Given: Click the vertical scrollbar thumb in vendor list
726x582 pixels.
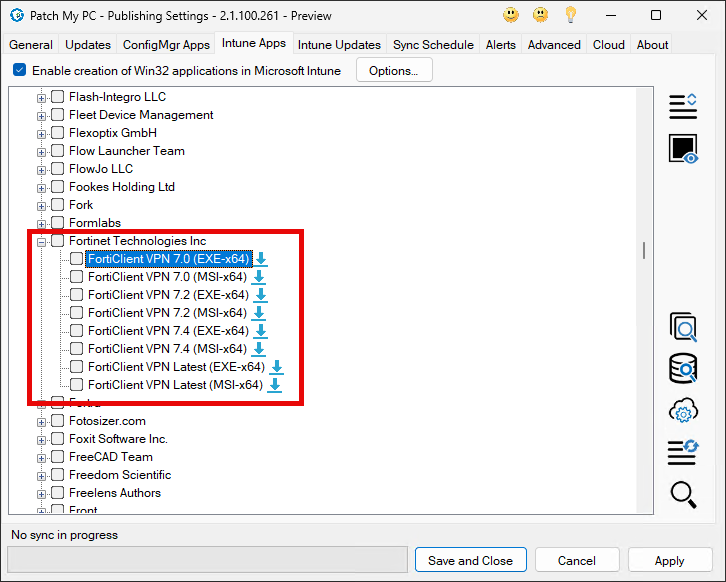Looking at the screenshot, I should (644, 250).
